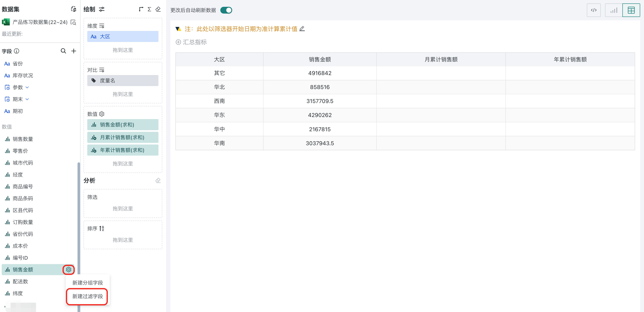644x312 pixels.
Task: Click table cell 华北
Action: [x=219, y=87]
